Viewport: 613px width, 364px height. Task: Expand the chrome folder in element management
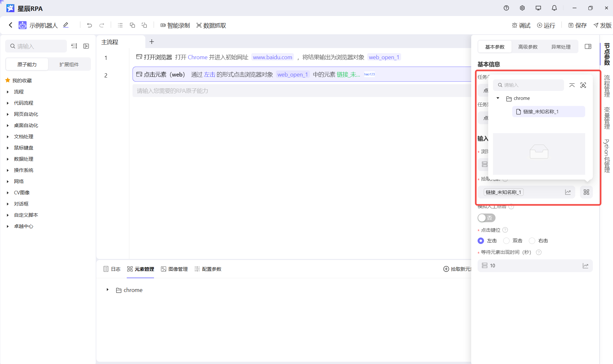pos(108,290)
